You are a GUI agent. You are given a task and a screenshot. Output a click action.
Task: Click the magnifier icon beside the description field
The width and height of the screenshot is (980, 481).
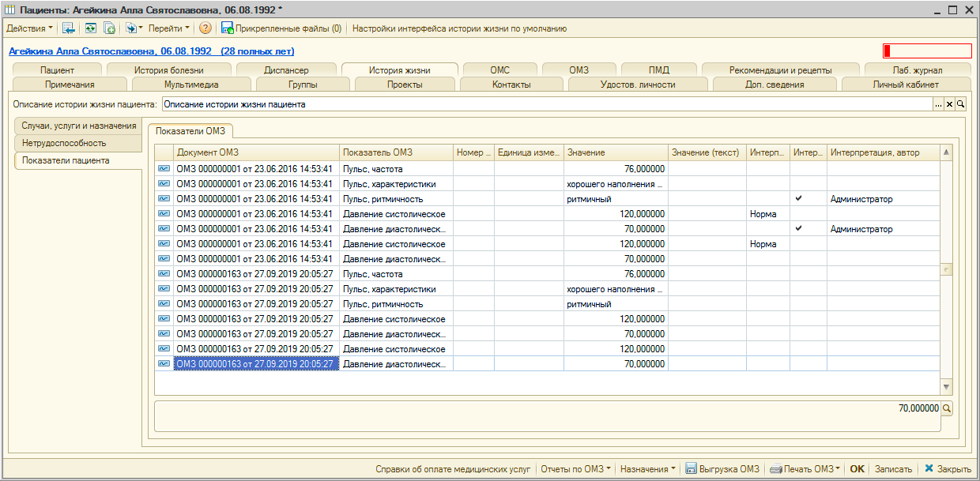(x=961, y=104)
